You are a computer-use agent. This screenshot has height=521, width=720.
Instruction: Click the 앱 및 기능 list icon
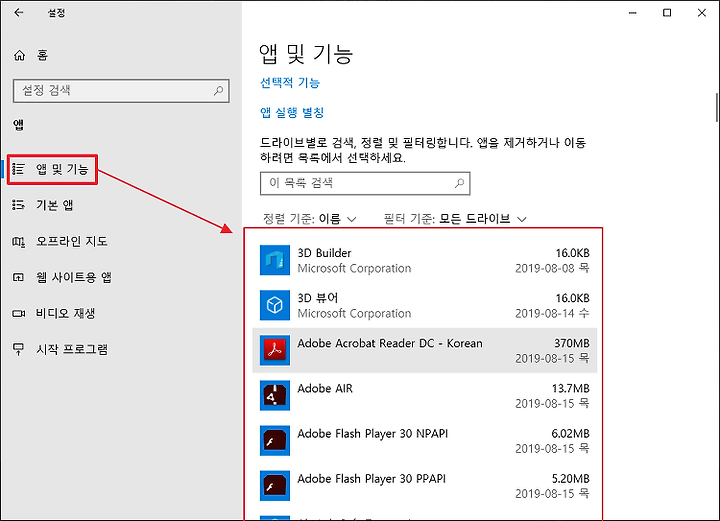pyautogui.click(x=18, y=169)
